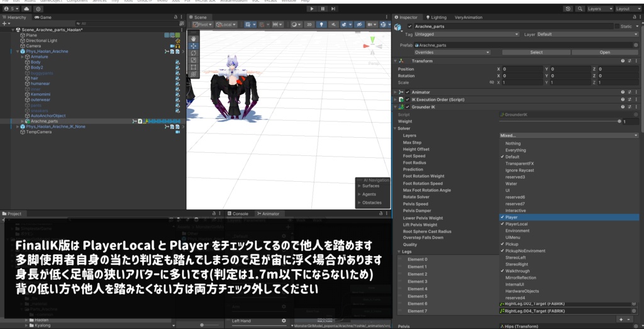Switch to the Lighting tab
The image size is (644, 329).
pos(436,17)
